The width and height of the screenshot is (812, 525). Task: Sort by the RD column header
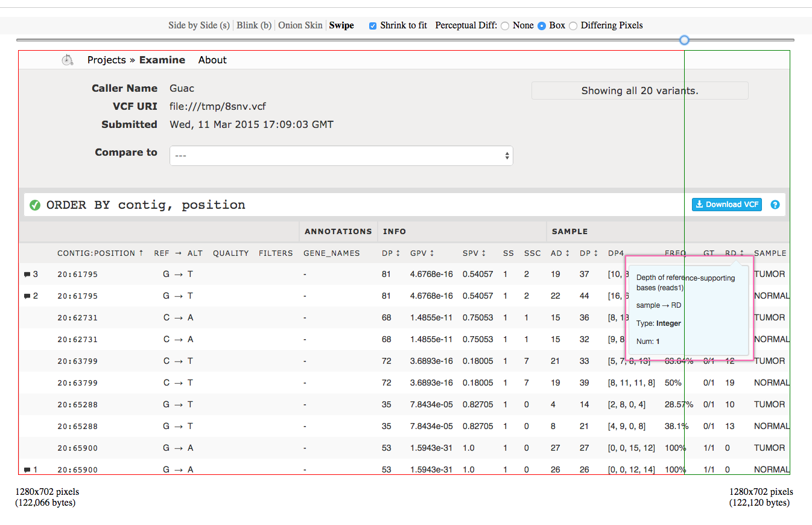click(x=735, y=253)
